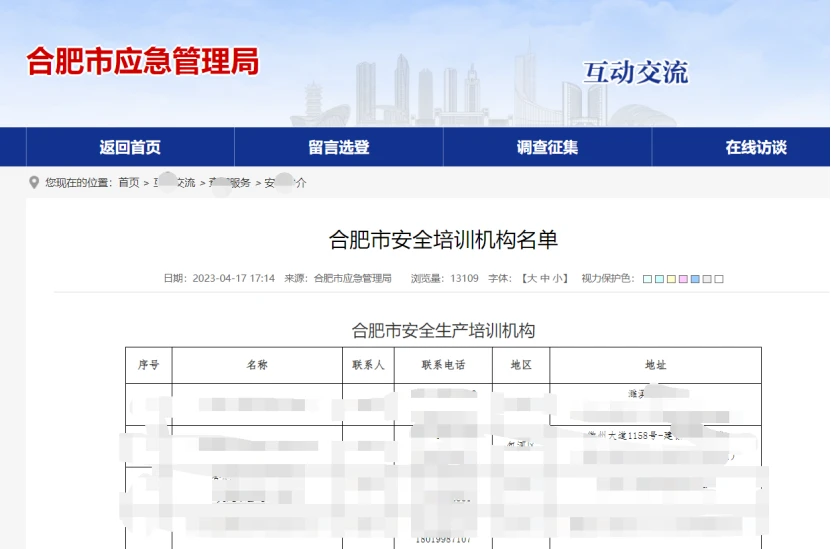831x549 pixels.
Task: Click the 首页 breadcrumb link
Action: [x=129, y=183]
